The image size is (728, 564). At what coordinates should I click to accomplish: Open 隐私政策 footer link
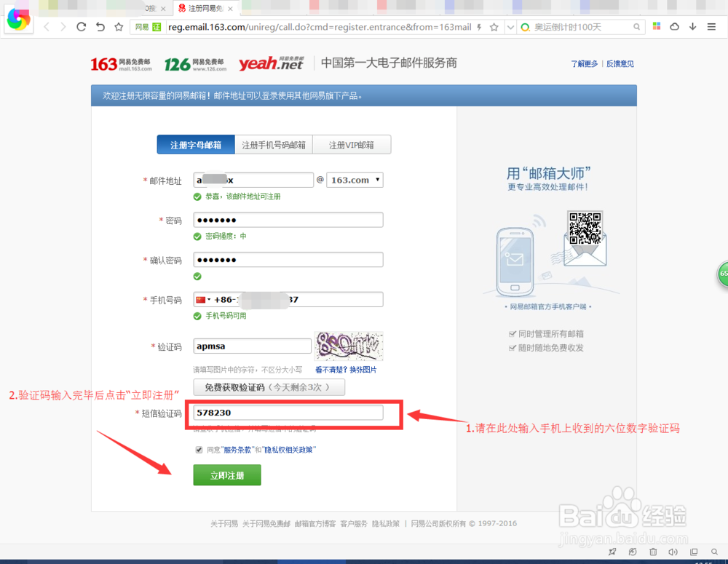pos(386,524)
